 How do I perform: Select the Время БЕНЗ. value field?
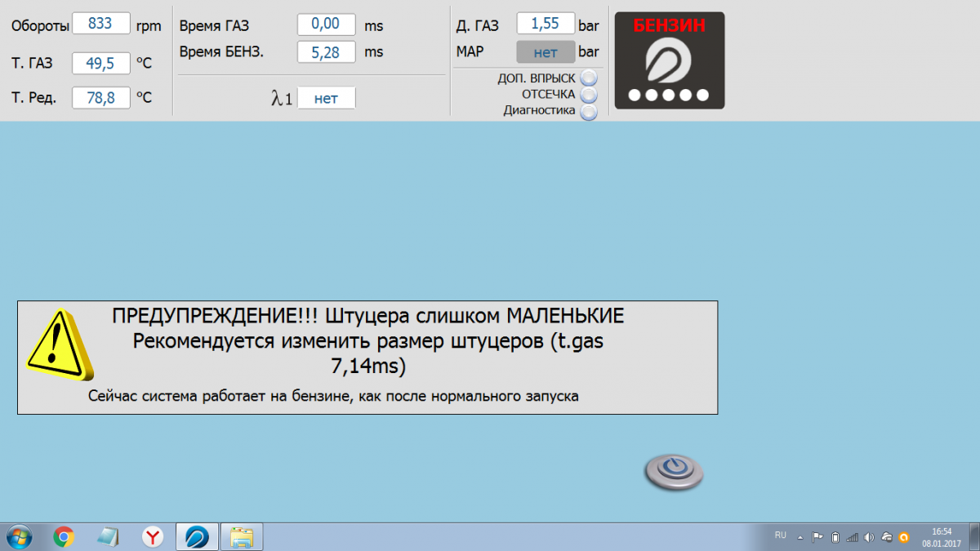326,52
